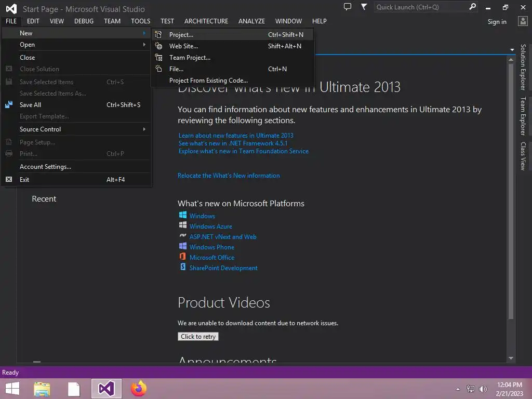Viewport: 532px width, 399px height.
Task: Click the Save All disk icon
Action: [9, 104]
